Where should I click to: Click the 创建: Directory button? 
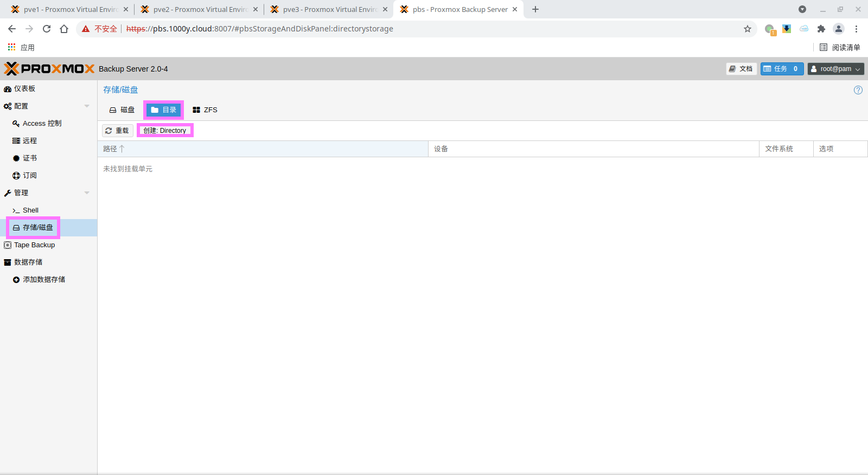pos(165,131)
